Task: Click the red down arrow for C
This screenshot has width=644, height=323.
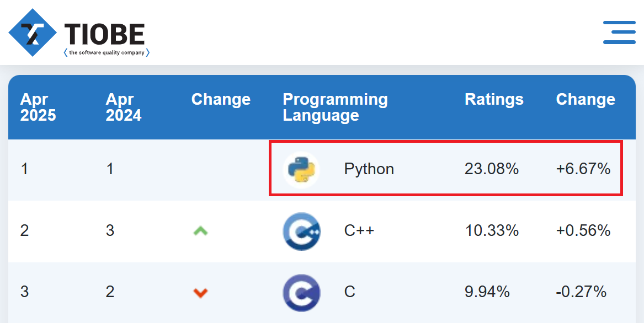Action: [200, 293]
